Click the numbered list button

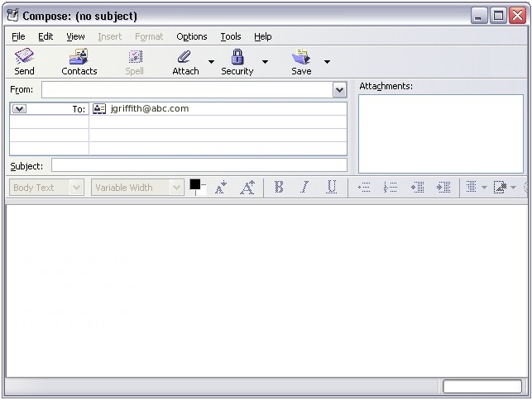coord(391,188)
